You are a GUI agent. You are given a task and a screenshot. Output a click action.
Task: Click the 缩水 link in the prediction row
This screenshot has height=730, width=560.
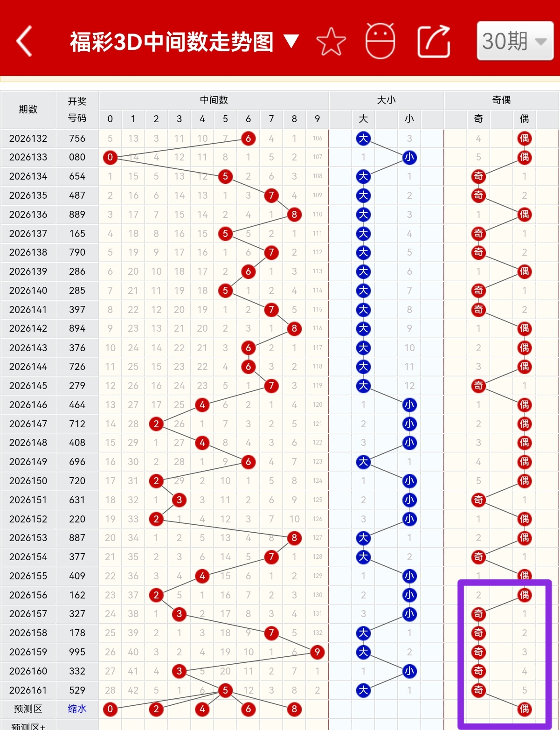click(77, 709)
